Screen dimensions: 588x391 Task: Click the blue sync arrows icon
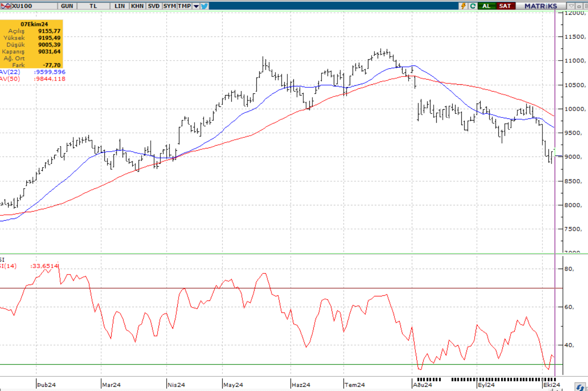[x=580, y=387]
